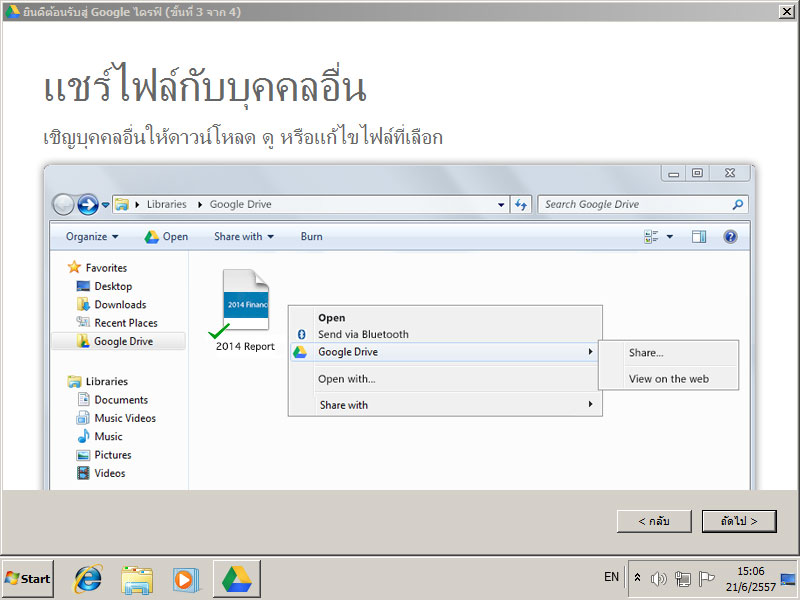
Task: Click the 2014 Report file thumbnail
Action: click(245, 300)
